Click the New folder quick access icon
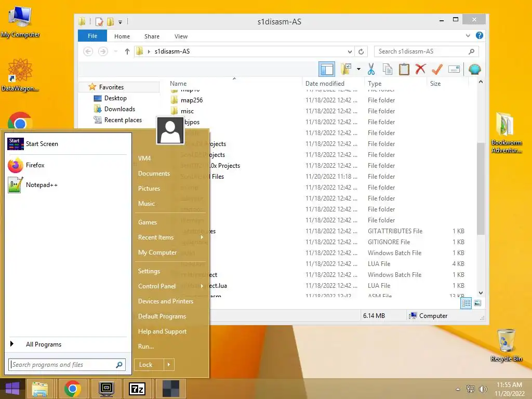 pyautogui.click(x=110, y=22)
